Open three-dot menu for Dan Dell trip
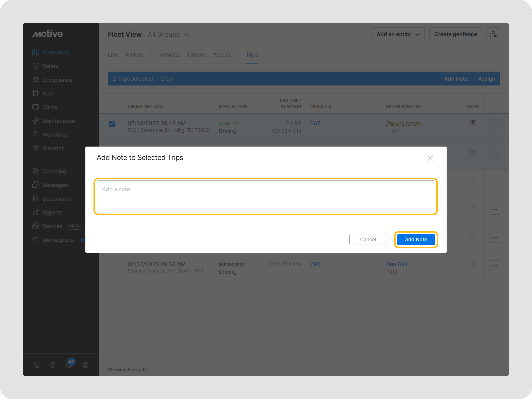 click(495, 265)
